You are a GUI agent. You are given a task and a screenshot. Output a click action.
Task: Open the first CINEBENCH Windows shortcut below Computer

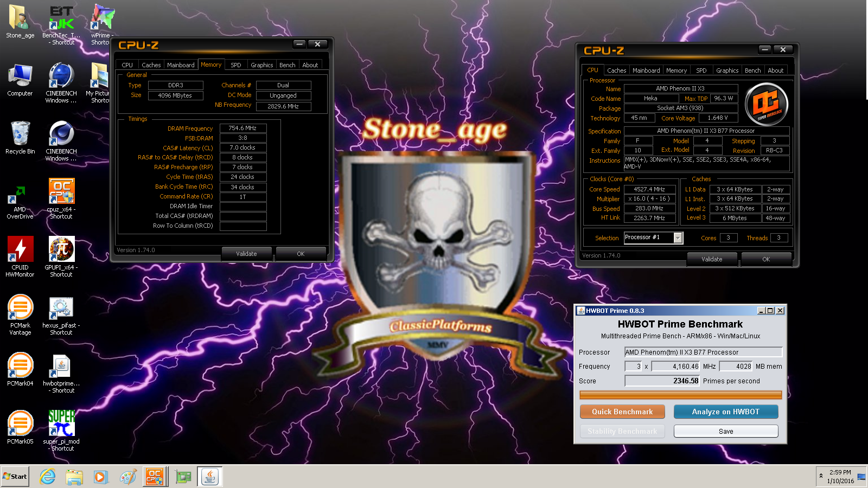[x=61, y=82]
